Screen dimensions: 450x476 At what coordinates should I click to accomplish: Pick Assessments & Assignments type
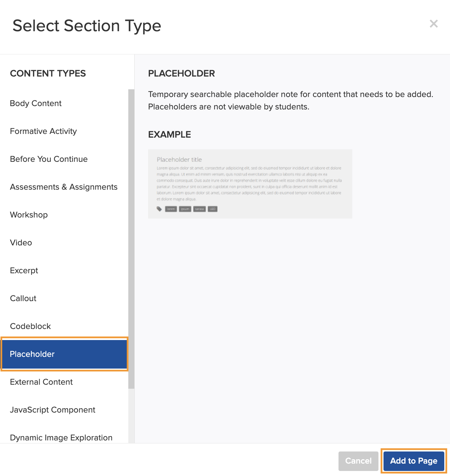pyautogui.click(x=64, y=187)
